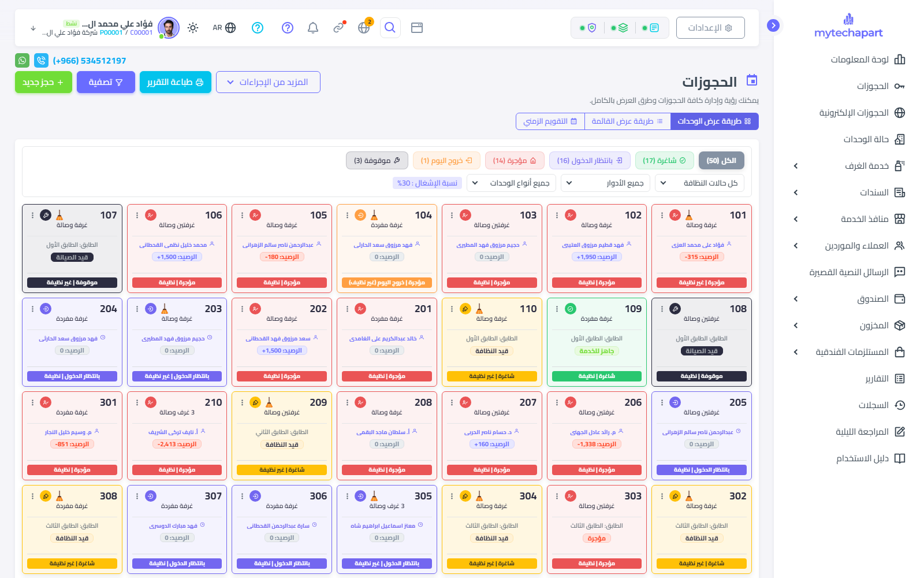
Task: Open the cleaning status dropdown
Action: [699, 183]
